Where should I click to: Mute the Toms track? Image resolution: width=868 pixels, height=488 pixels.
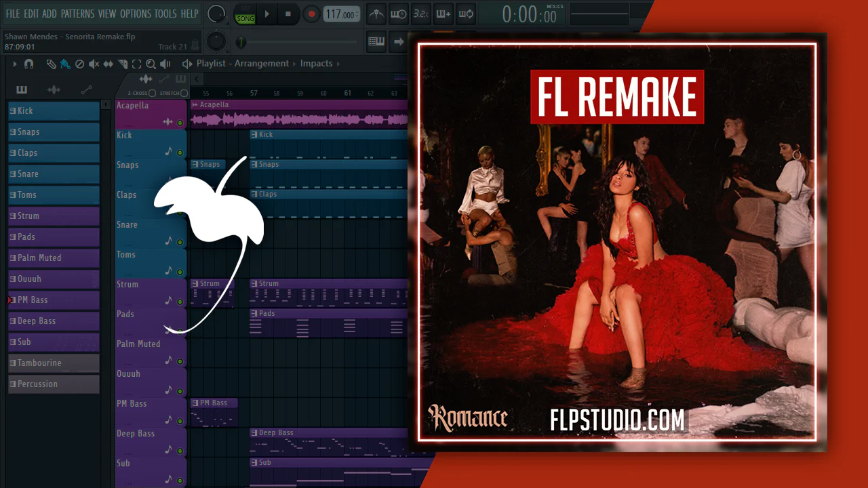point(180,272)
